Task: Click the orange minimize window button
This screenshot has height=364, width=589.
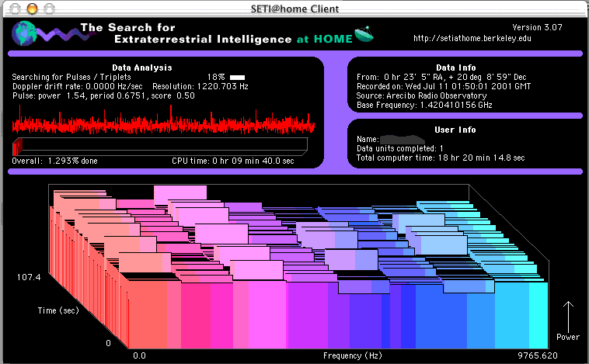Action: coord(33,9)
